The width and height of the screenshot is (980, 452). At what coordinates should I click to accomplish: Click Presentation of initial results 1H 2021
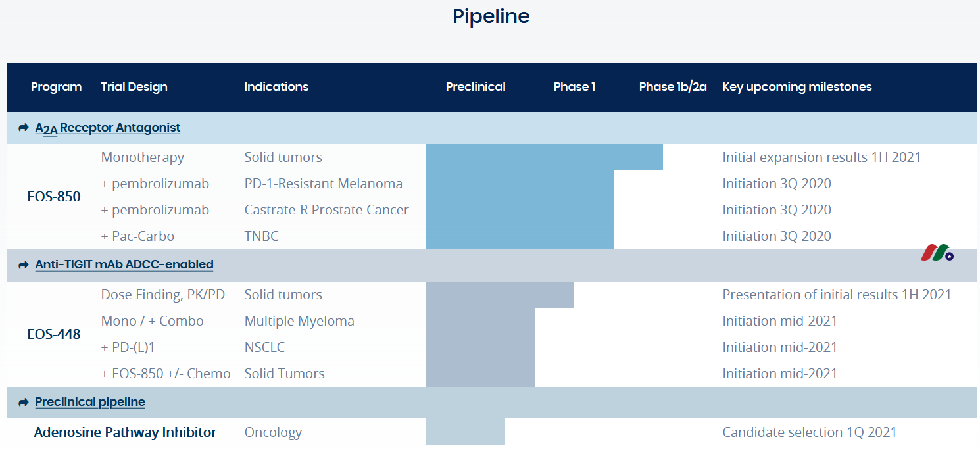click(837, 295)
